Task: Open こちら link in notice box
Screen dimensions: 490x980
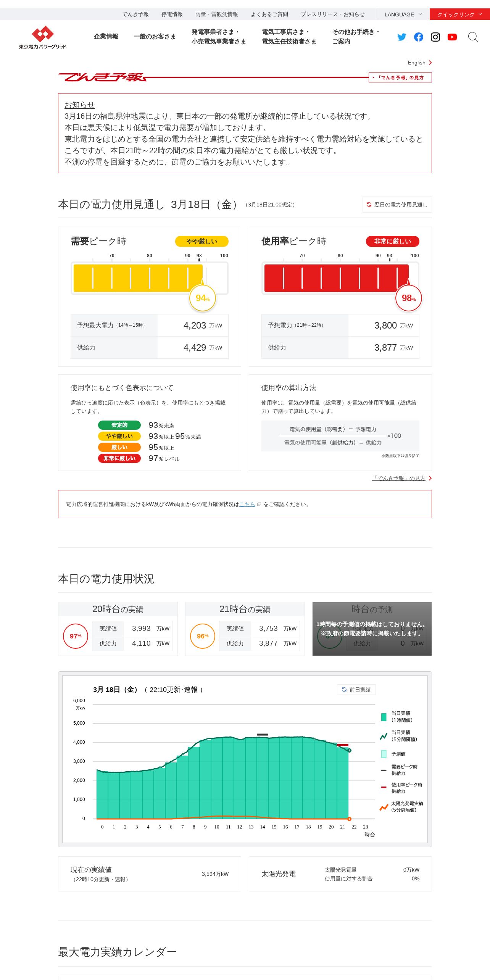Action: click(247, 504)
